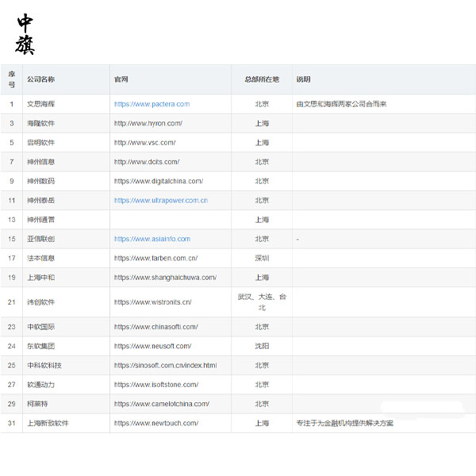
Task: Click the hyron.com URL
Action: click(148, 124)
